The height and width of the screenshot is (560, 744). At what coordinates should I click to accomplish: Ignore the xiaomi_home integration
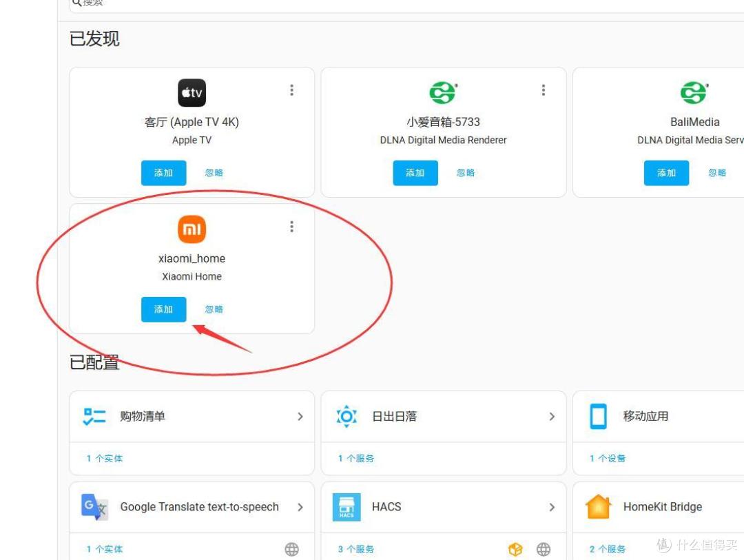(214, 309)
